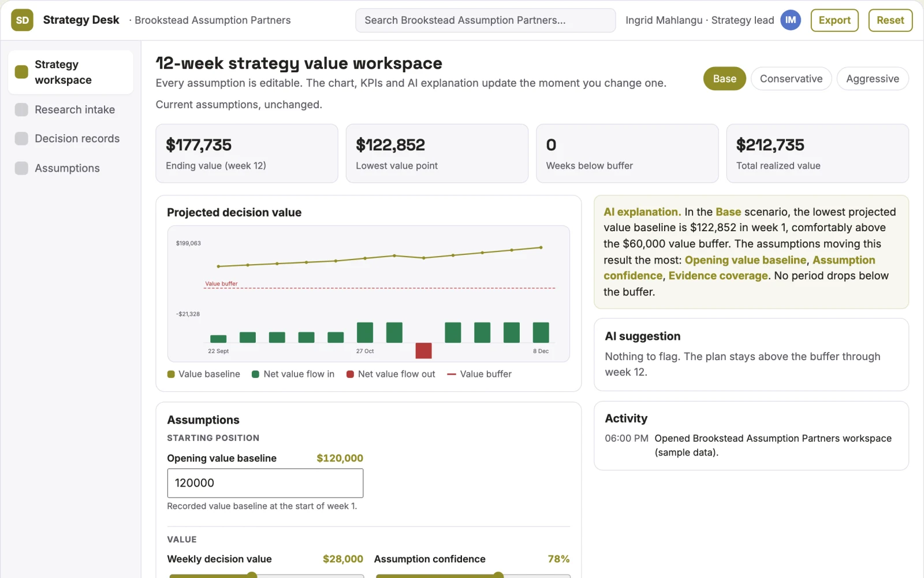Click the Evidence coverage link in AI explanation
Image resolution: width=924 pixels, height=578 pixels.
(718, 276)
